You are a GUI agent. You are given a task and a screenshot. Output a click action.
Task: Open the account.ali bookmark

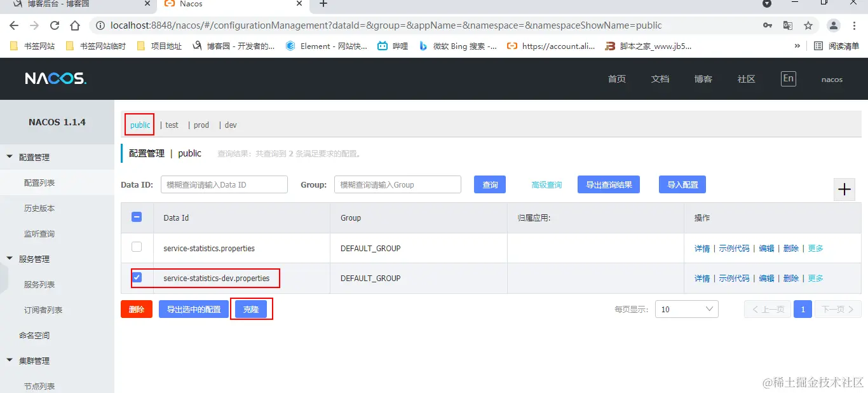(x=552, y=46)
